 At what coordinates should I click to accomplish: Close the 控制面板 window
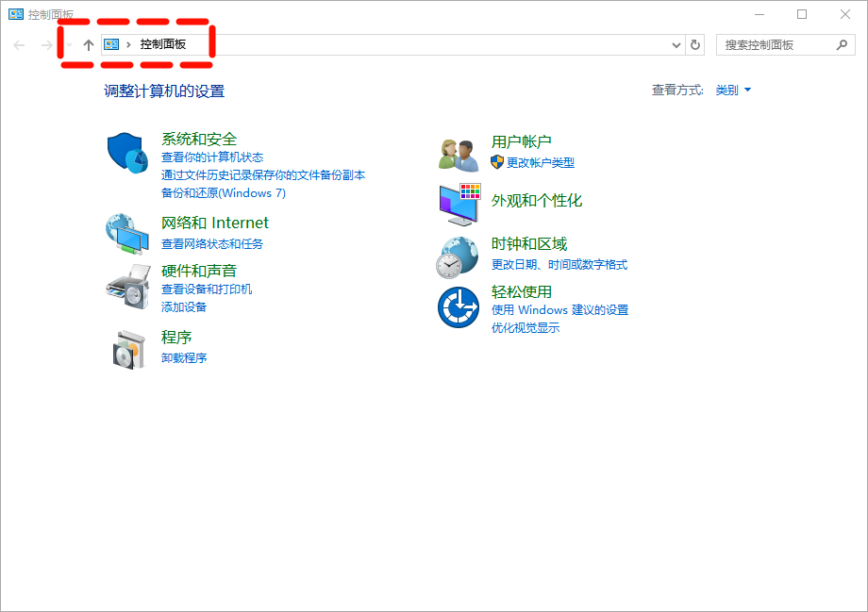coord(844,14)
